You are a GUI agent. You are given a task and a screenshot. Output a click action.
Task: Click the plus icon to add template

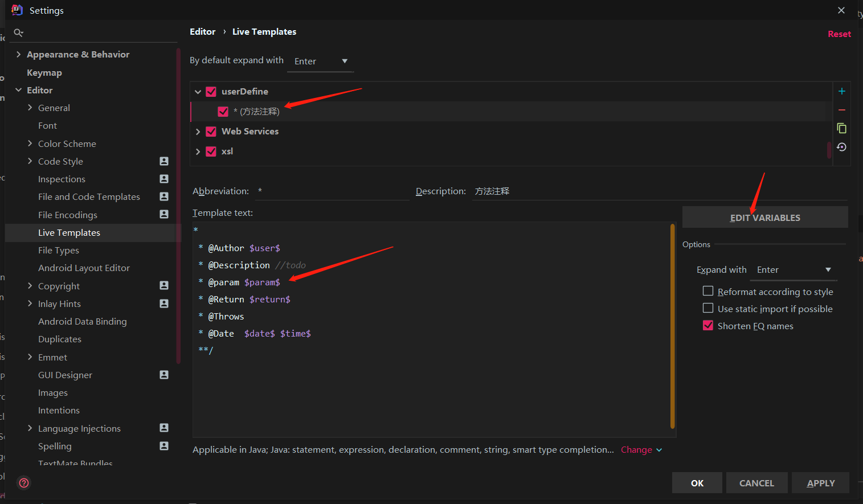(x=841, y=91)
